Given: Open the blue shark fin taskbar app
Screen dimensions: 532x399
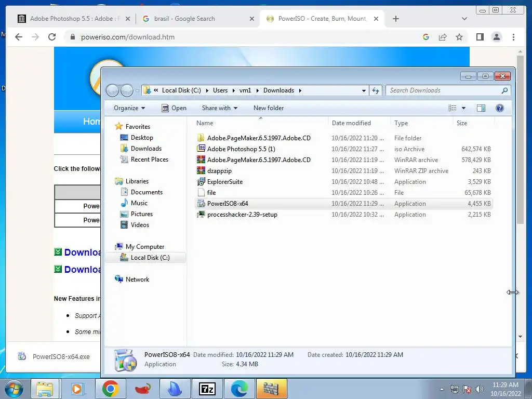Looking at the screenshot, I should [x=175, y=389].
